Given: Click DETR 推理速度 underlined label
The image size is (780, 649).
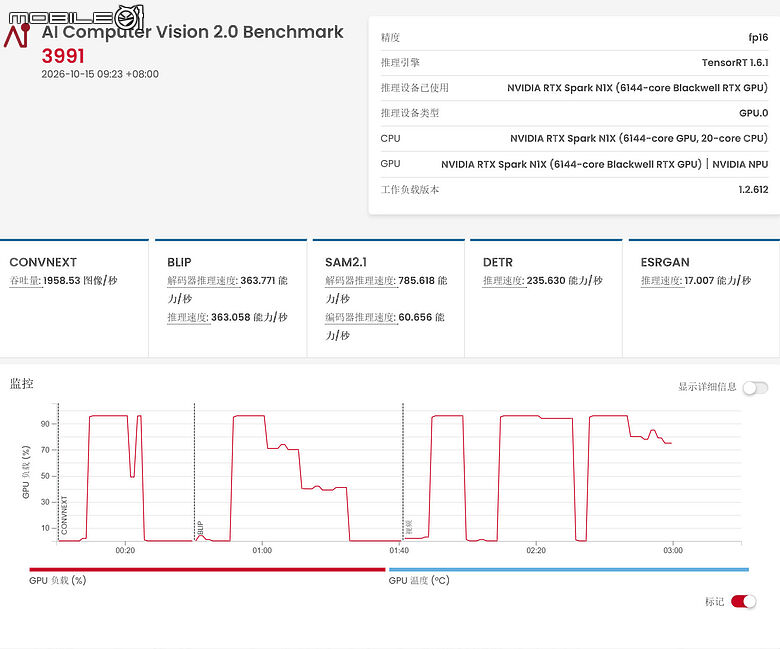Looking at the screenshot, I should point(503,280).
